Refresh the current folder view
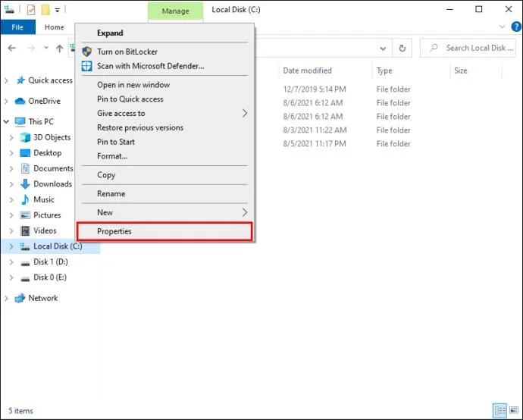The height and width of the screenshot is (420, 523). tap(402, 49)
